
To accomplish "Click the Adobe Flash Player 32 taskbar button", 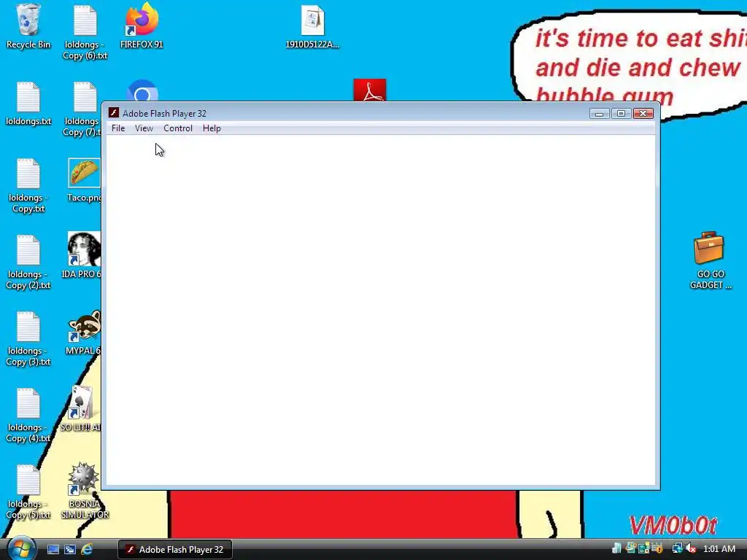I will point(175,550).
